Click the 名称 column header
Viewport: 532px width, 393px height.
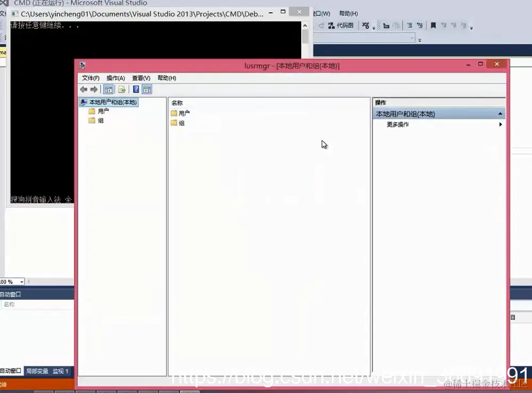[177, 103]
